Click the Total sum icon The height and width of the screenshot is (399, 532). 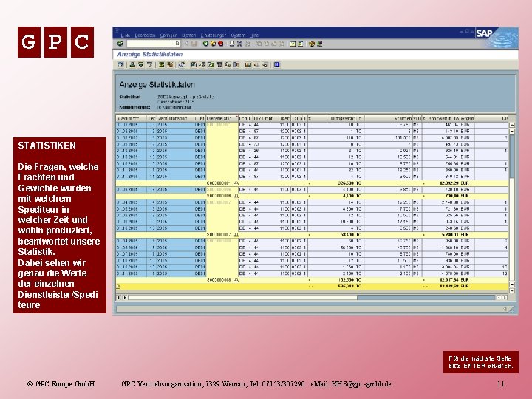point(162,65)
